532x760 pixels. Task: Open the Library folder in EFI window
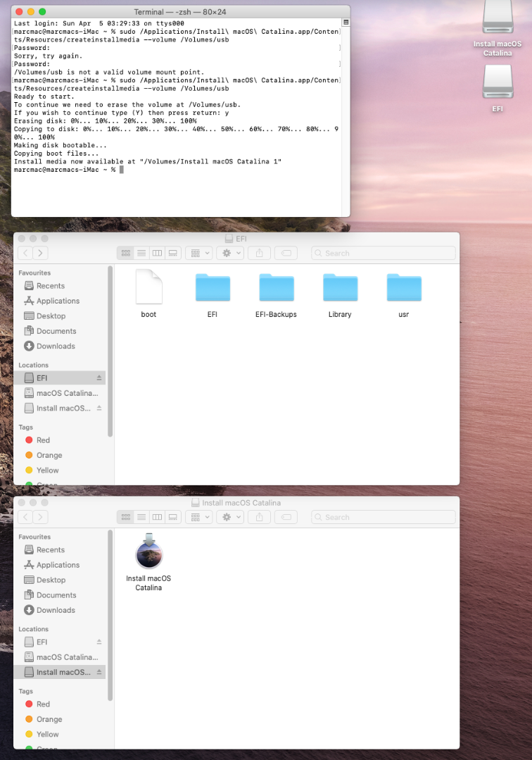pyautogui.click(x=341, y=287)
